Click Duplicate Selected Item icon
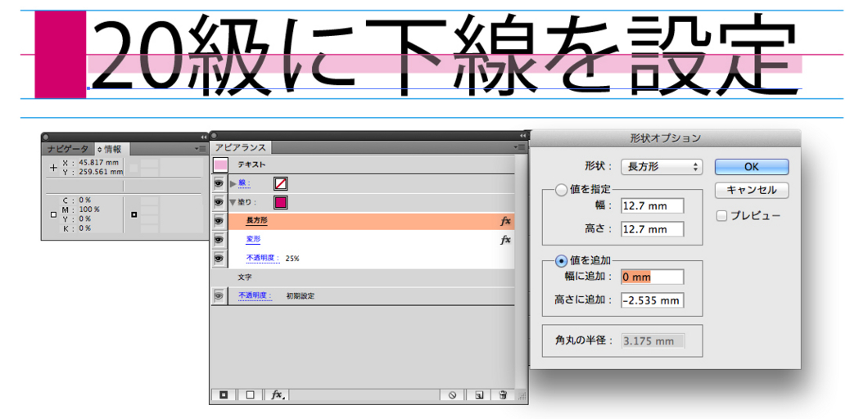This screenshot has width=868, height=419. pyautogui.click(x=479, y=394)
